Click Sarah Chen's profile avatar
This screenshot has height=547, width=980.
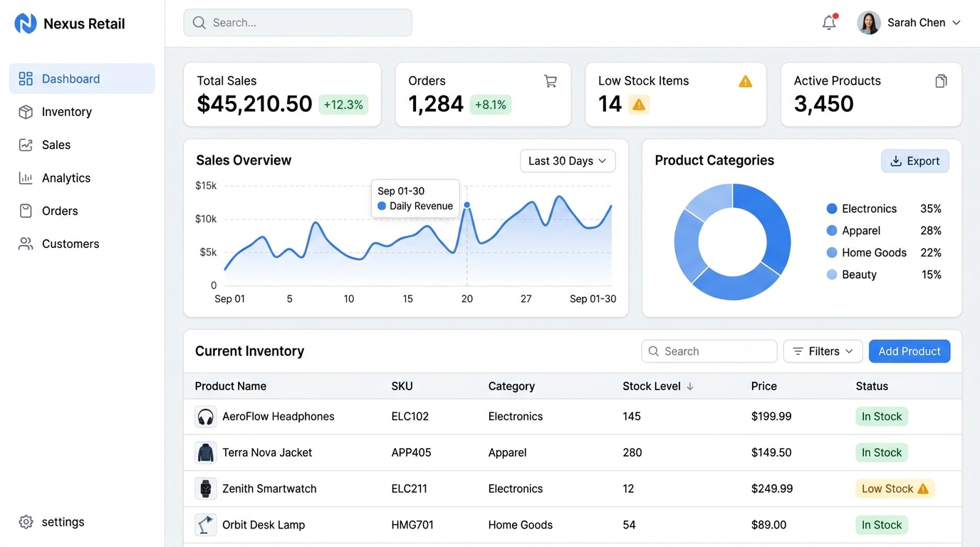pos(869,23)
